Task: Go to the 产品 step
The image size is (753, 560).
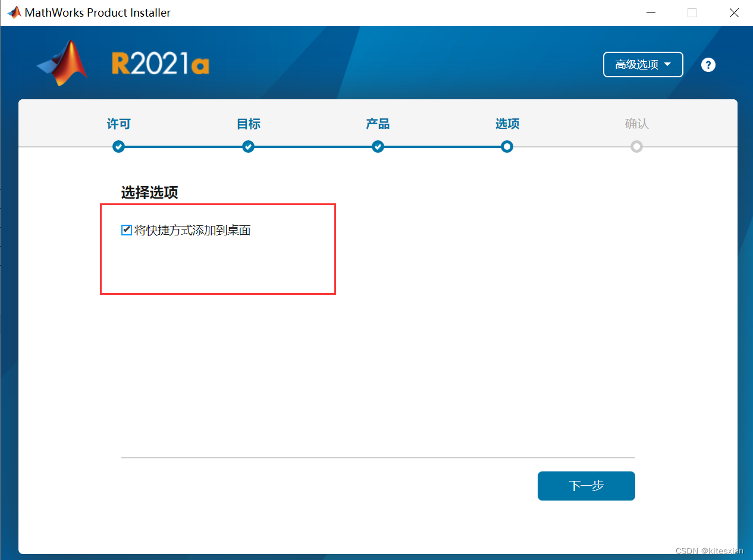Action: pos(378,124)
